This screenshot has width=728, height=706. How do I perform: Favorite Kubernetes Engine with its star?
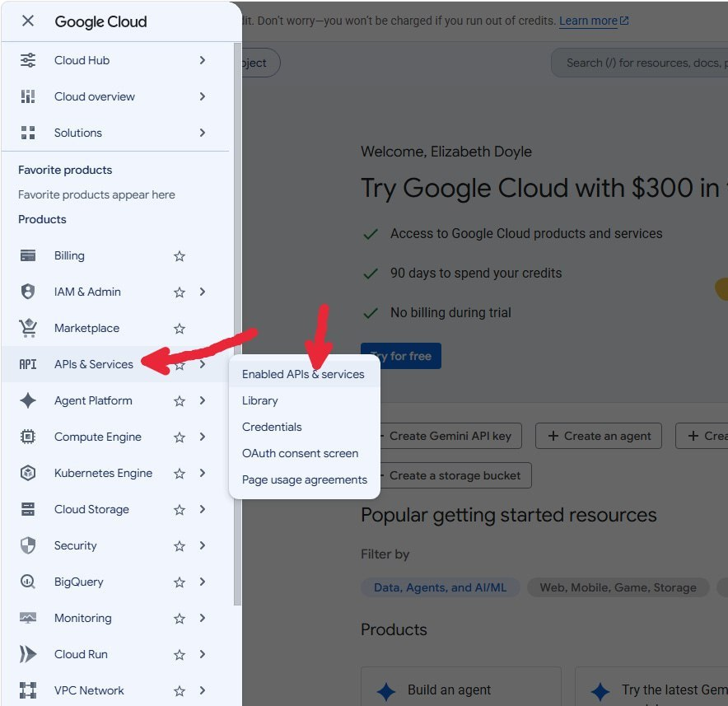click(x=180, y=474)
